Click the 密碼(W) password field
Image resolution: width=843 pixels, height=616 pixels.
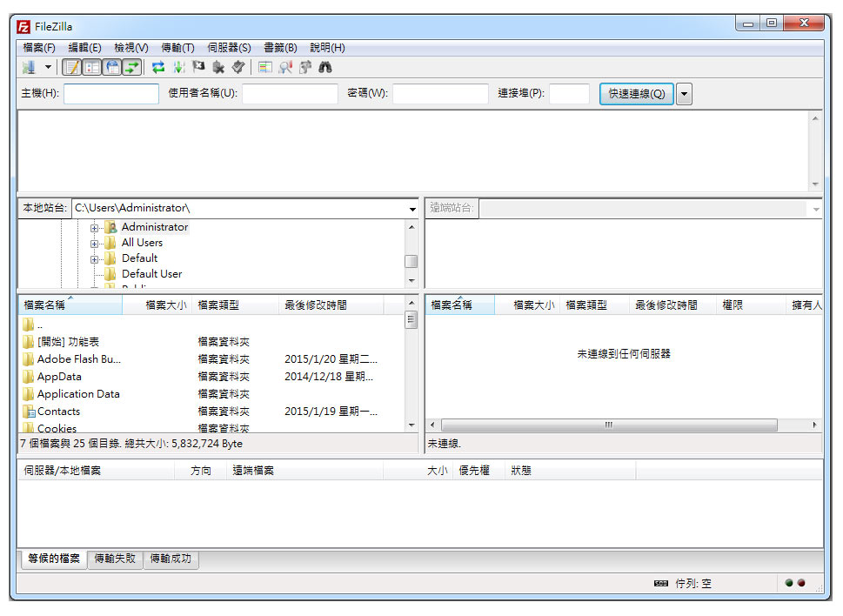[440, 93]
